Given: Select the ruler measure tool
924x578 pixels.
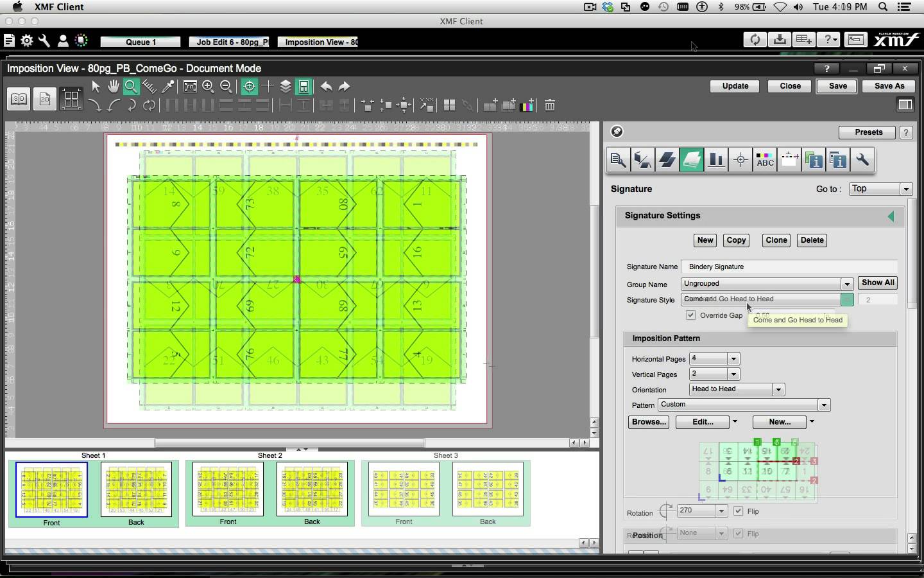Looking at the screenshot, I should click(x=150, y=86).
